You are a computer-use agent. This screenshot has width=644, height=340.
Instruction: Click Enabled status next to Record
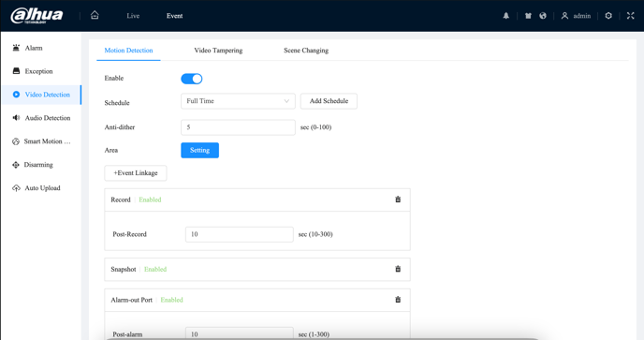[x=150, y=200]
